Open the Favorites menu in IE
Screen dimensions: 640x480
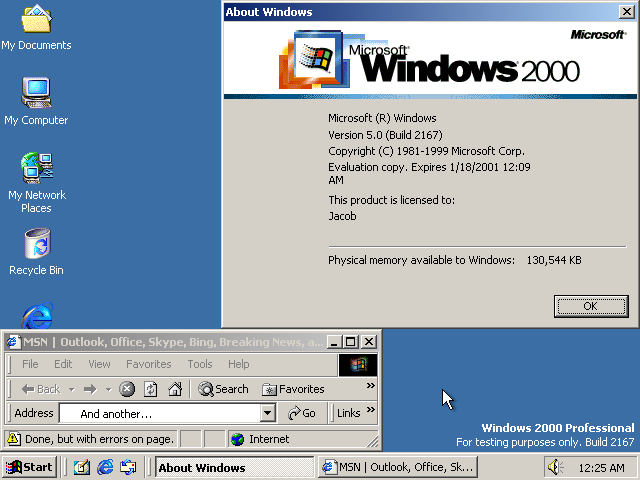coord(149,364)
